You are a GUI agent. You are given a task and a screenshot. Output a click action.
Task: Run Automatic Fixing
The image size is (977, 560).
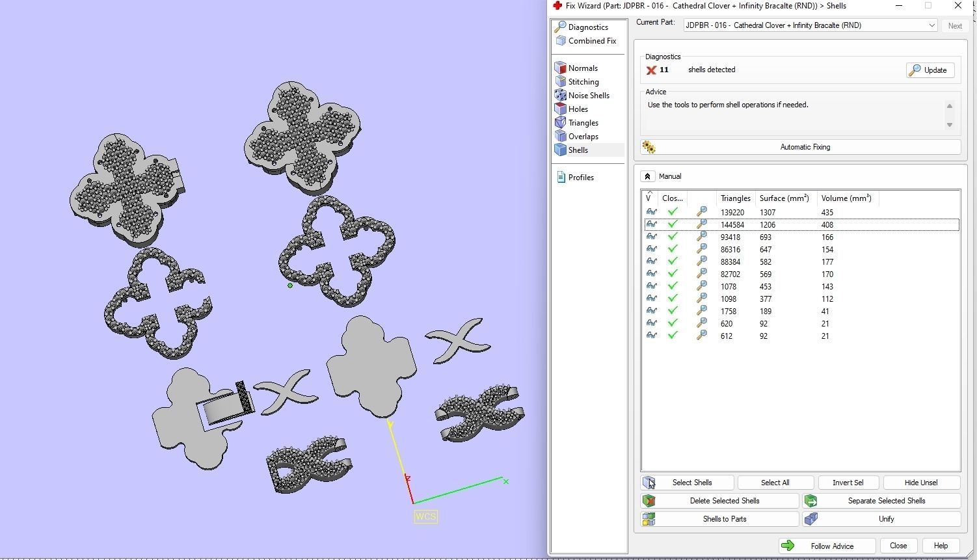[x=801, y=147]
